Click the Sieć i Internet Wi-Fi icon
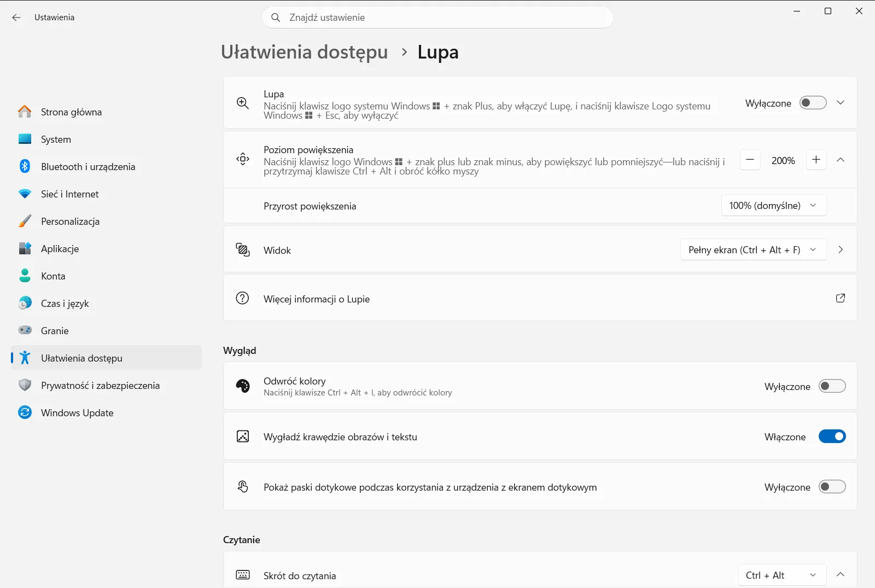Screen dimensions: 875x588 pyautogui.click(x=25, y=194)
